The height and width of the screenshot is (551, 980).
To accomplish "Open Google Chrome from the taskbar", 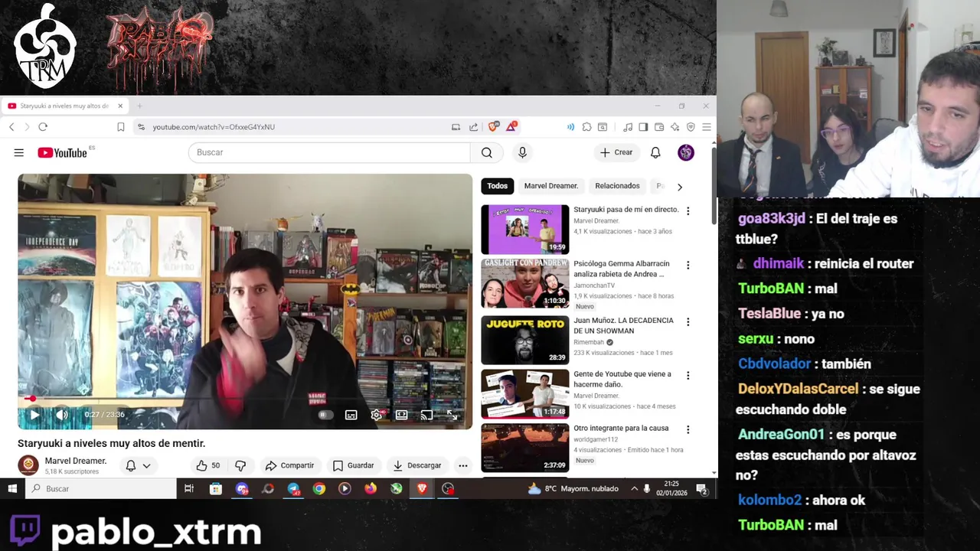I will point(319,488).
